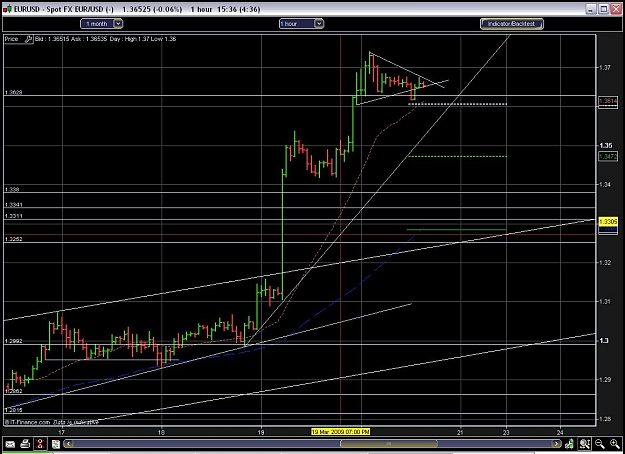Click the '19 Mar 2009 07:00 PM' date marker
Screen dimensions: 625x454
pos(340,432)
